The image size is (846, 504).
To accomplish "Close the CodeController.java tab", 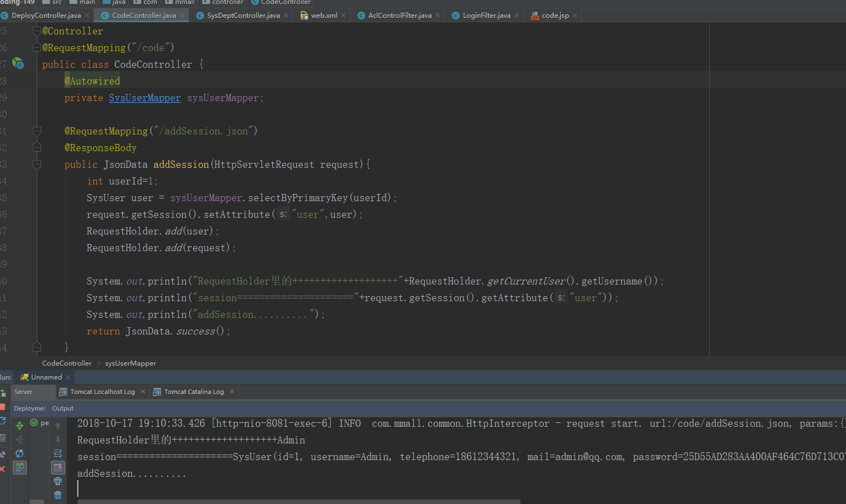I will 182,16.
